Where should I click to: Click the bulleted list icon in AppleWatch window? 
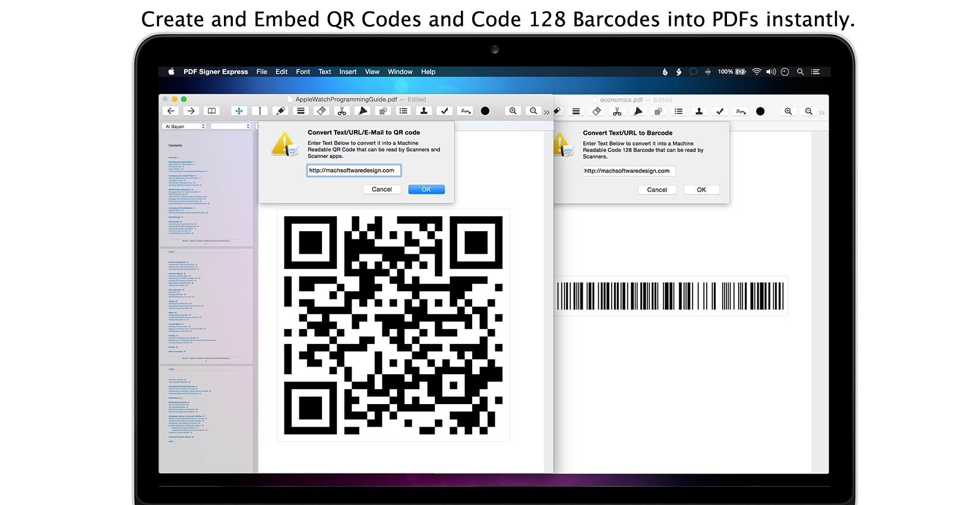(x=403, y=111)
